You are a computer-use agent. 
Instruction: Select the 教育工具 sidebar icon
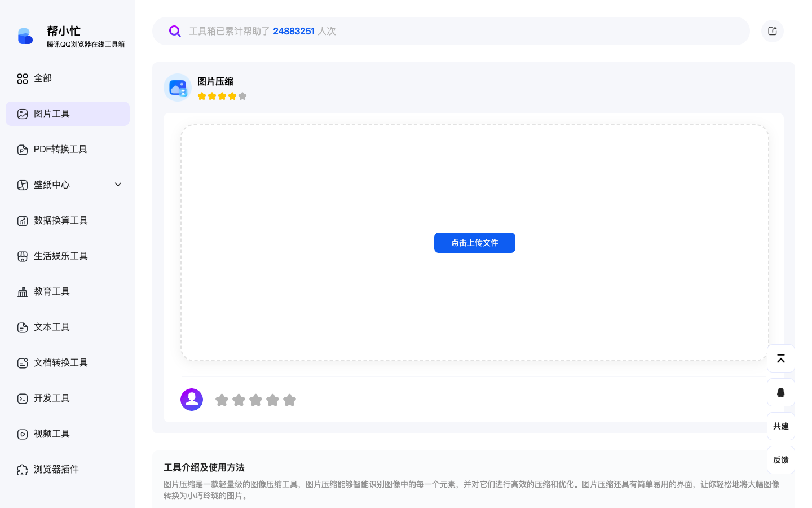(22, 291)
